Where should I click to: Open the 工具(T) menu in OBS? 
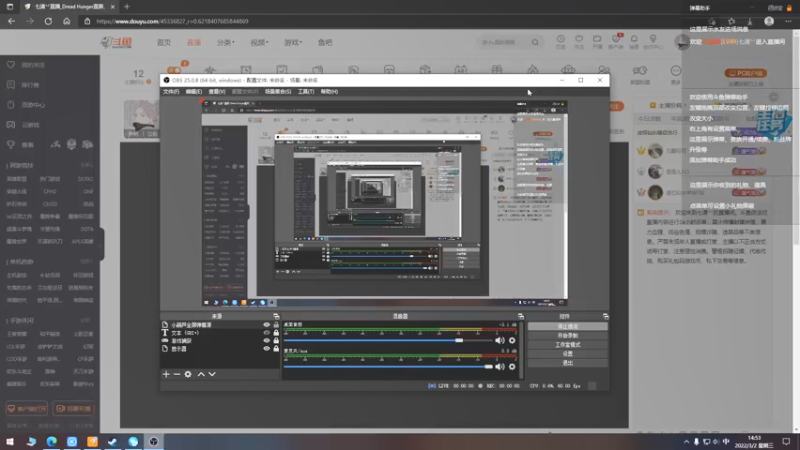(x=306, y=92)
